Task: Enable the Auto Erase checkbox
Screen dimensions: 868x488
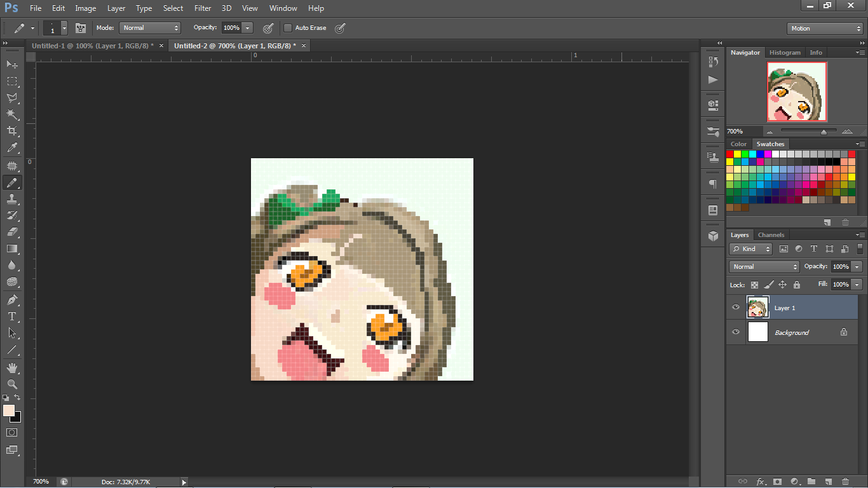Action: tap(288, 28)
